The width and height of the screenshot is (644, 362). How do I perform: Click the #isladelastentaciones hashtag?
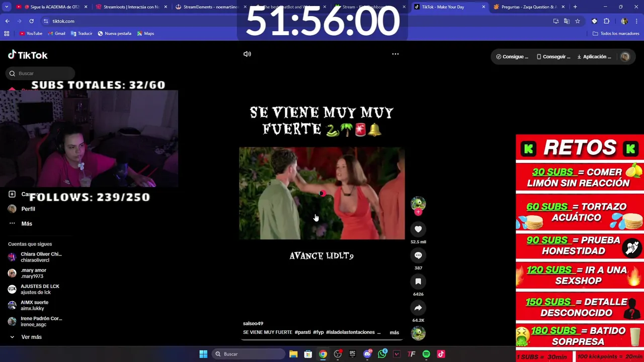350,332
